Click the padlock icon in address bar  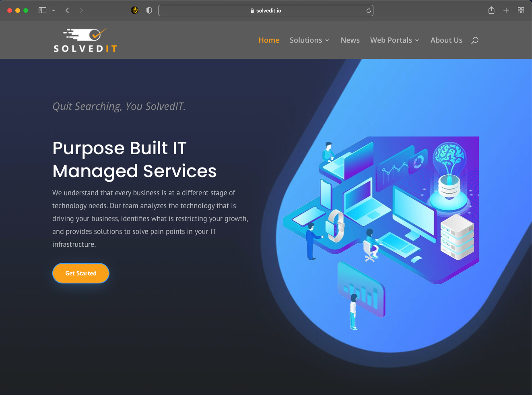pos(252,11)
